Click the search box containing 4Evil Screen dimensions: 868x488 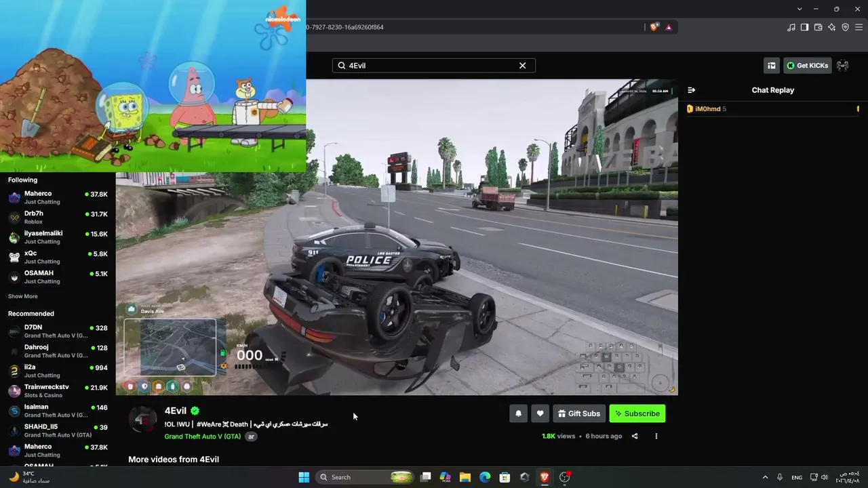pos(433,66)
